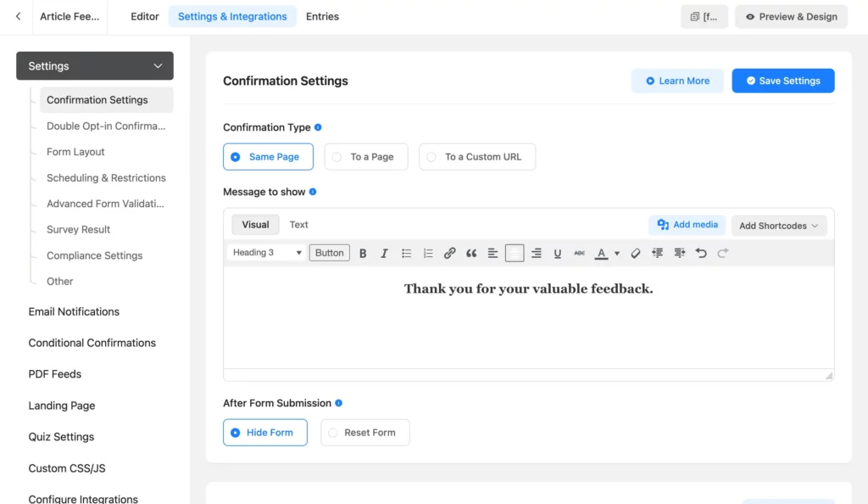868x504 pixels.
Task: Align text left
Action: 492,253
